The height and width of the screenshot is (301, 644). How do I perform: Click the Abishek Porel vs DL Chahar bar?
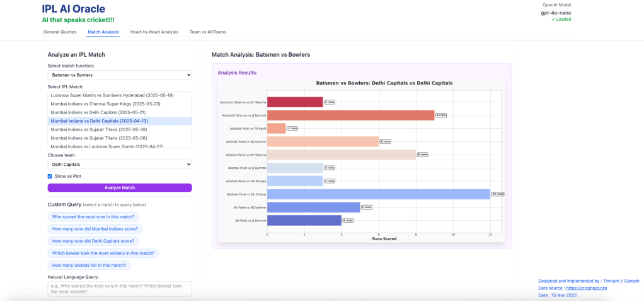[x=378, y=194]
